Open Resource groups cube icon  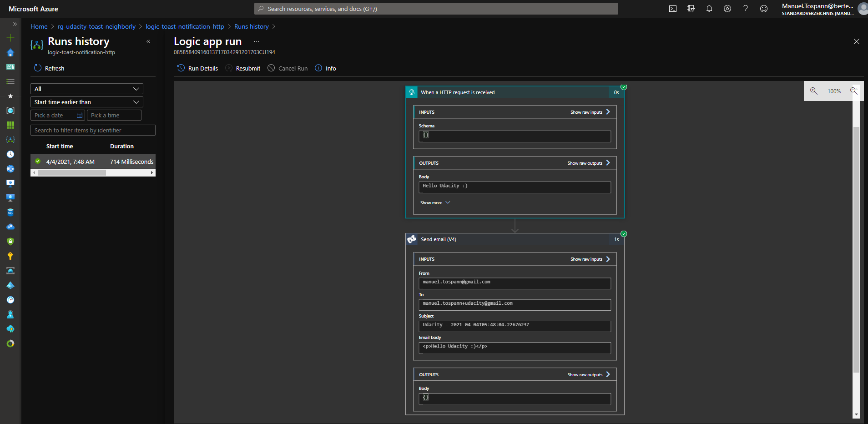tap(10, 111)
